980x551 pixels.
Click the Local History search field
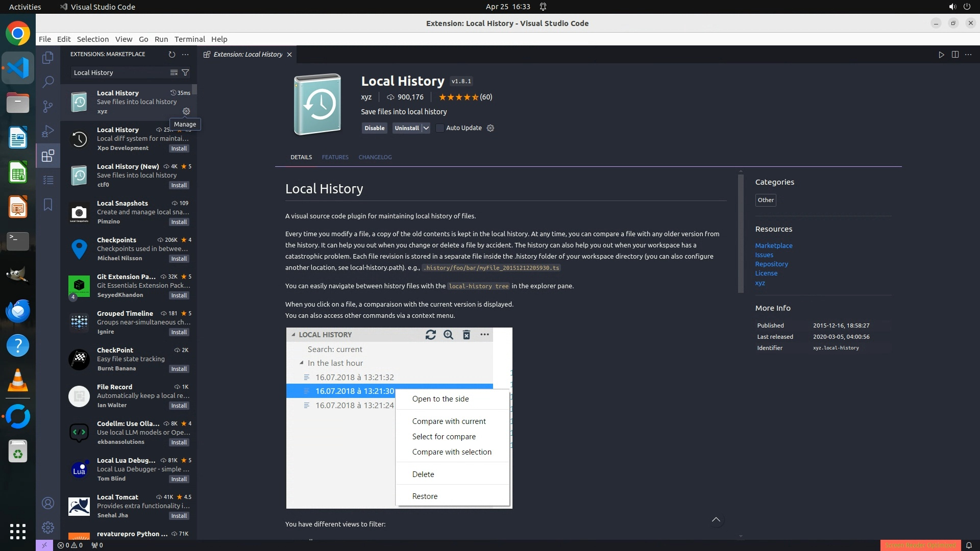120,72
